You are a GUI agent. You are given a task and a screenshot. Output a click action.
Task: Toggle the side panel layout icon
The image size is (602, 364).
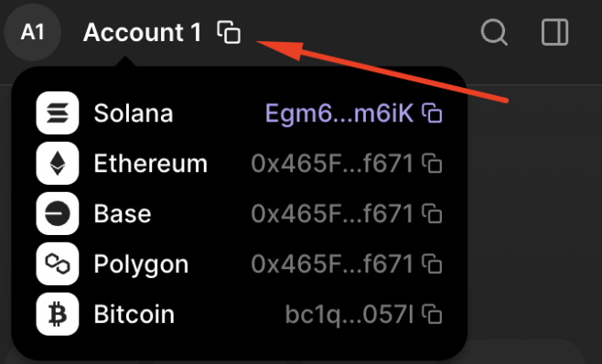point(554,32)
